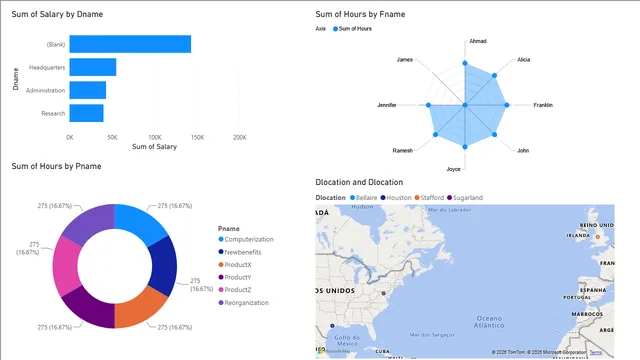Click the Sum of Salary by Dname title
The image size is (640, 360).
[x=57, y=14]
